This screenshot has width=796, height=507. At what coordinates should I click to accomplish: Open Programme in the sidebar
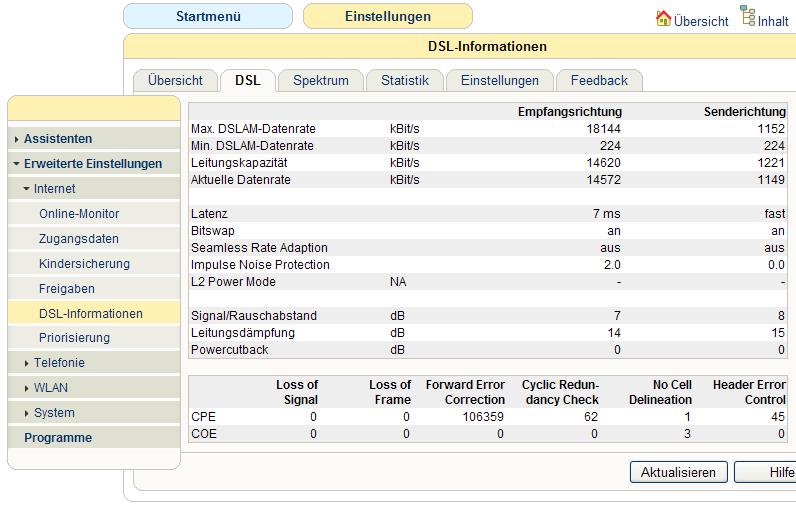click(58, 437)
